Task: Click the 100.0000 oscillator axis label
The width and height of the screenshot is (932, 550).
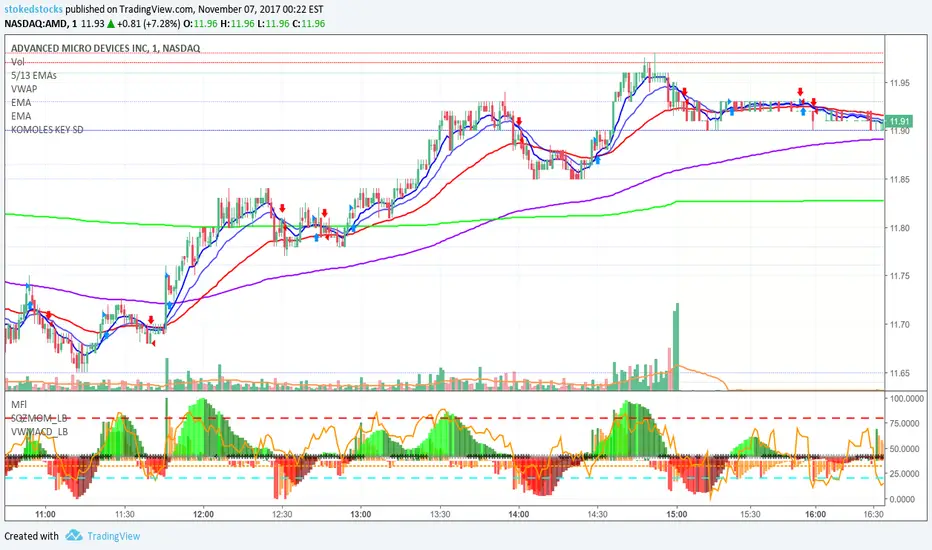Action: tap(906, 398)
